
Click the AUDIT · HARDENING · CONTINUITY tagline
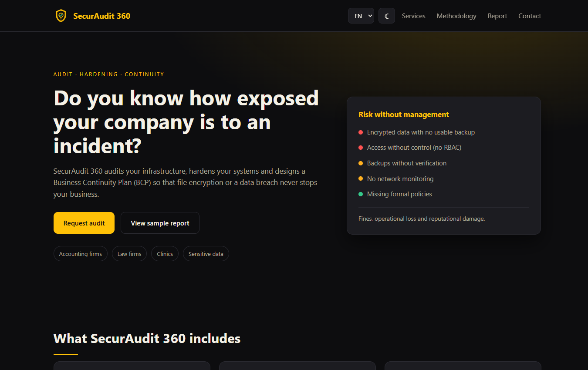tap(109, 74)
